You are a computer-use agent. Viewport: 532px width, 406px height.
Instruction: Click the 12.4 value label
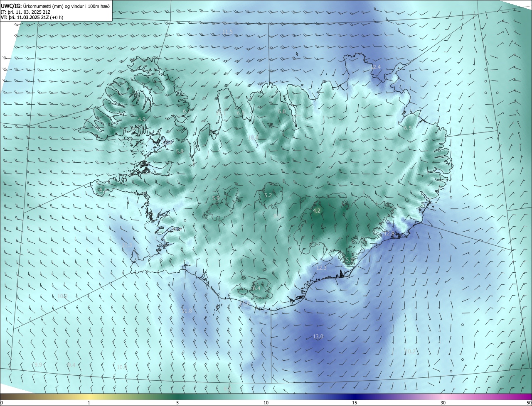pos(375,67)
